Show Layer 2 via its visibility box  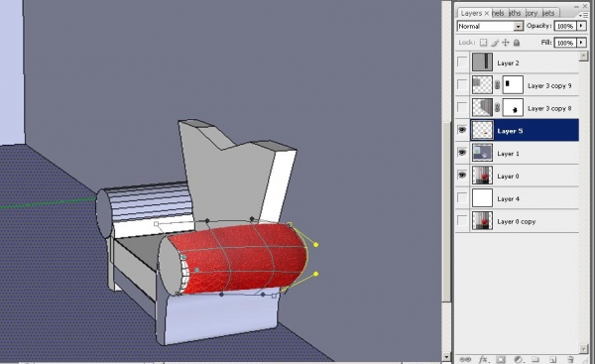(x=462, y=61)
